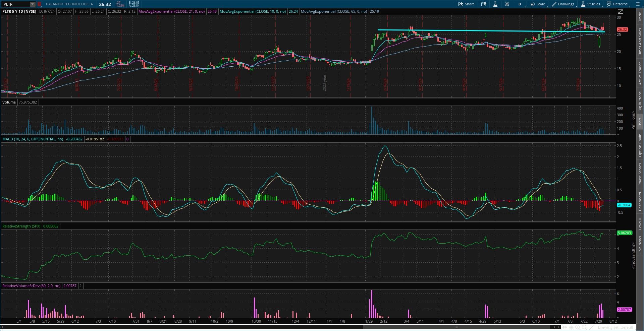Click the red symbol link number 1 icon
The height and width of the screenshot is (331, 644).
coord(39,4)
